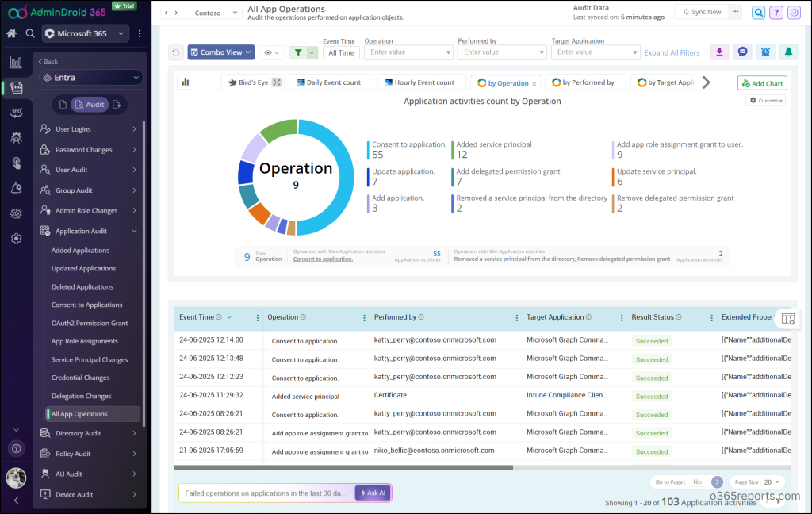This screenshot has height=514, width=812.
Task: Click the Ask AI button
Action: 373,493
